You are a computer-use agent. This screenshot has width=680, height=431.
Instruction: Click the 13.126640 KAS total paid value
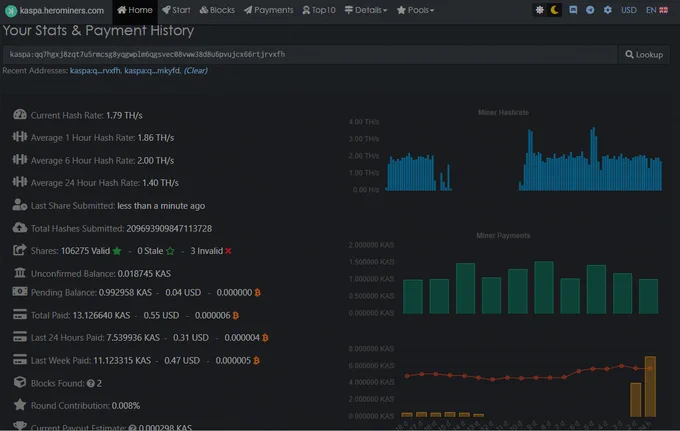(x=101, y=316)
